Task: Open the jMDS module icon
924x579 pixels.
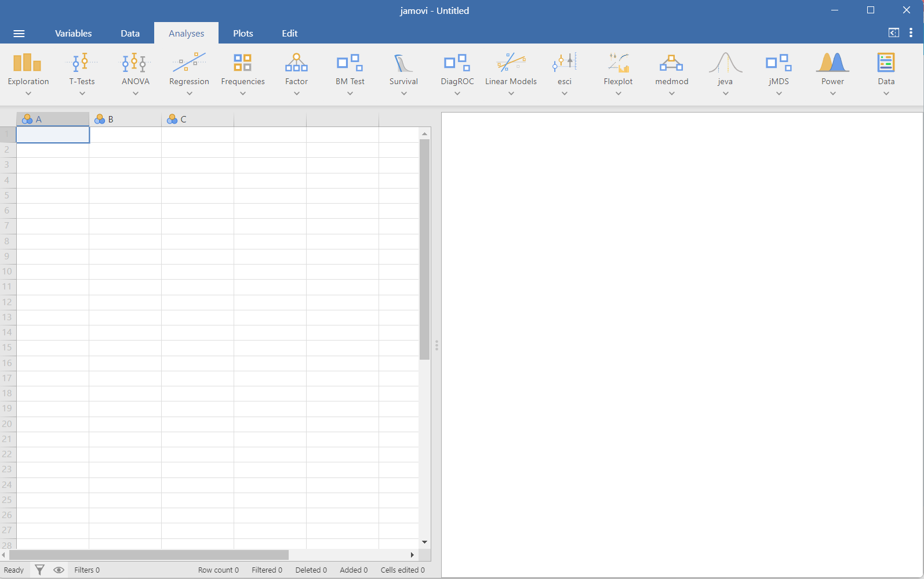Action: pos(779,63)
